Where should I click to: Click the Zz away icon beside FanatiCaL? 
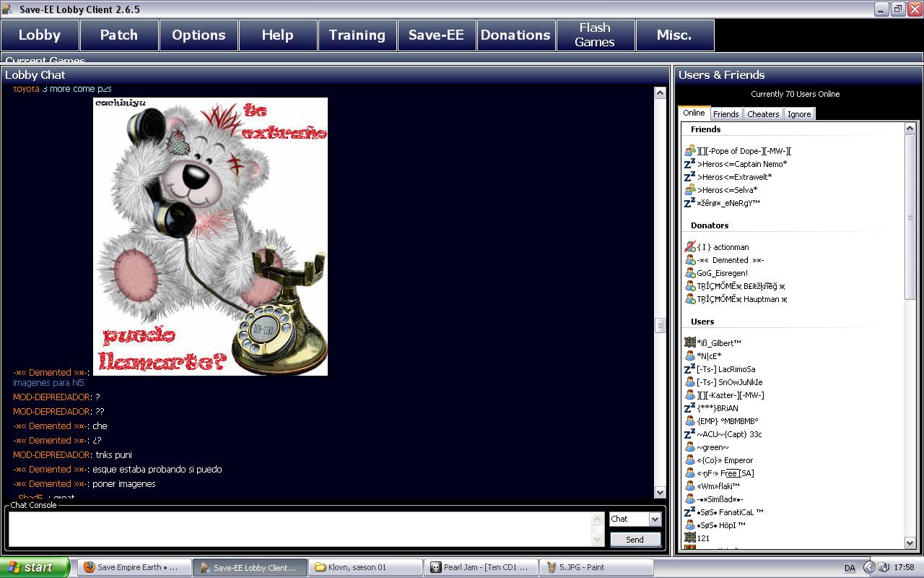coord(690,512)
